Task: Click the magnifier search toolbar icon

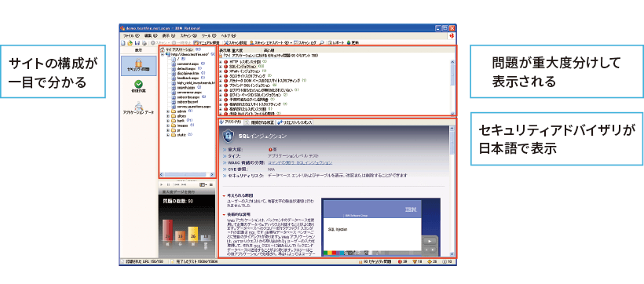Action: pyautogui.click(x=321, y=42)
